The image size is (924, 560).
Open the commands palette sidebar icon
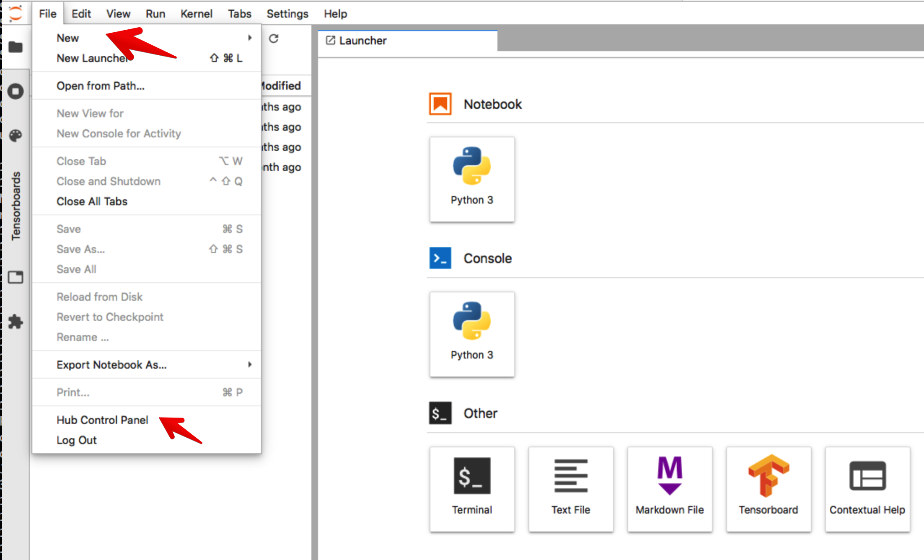(16, 135)
